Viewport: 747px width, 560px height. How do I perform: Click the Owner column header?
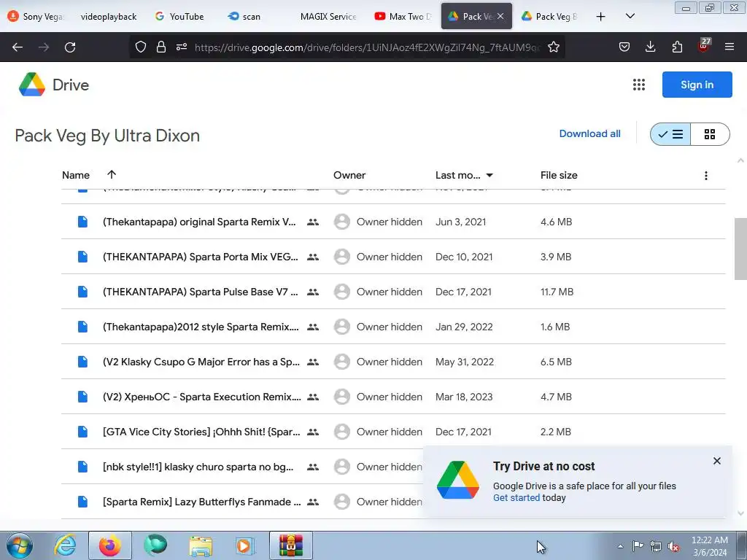[349, 175]
